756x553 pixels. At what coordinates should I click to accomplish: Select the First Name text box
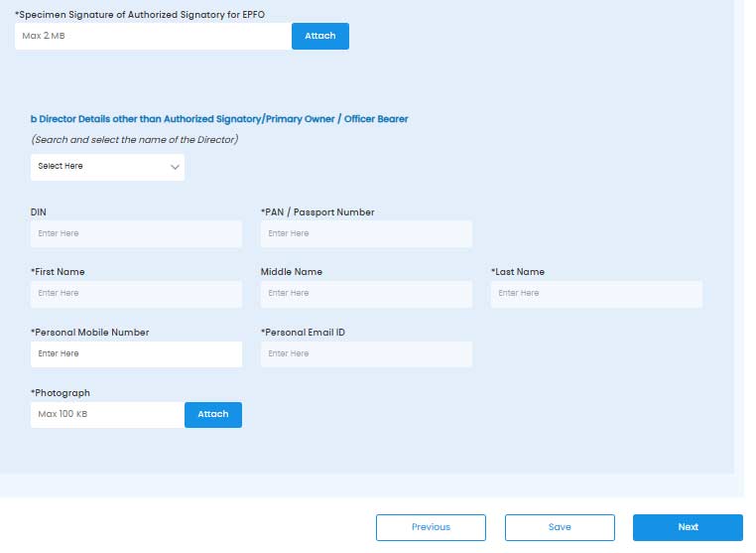[136, 294]
